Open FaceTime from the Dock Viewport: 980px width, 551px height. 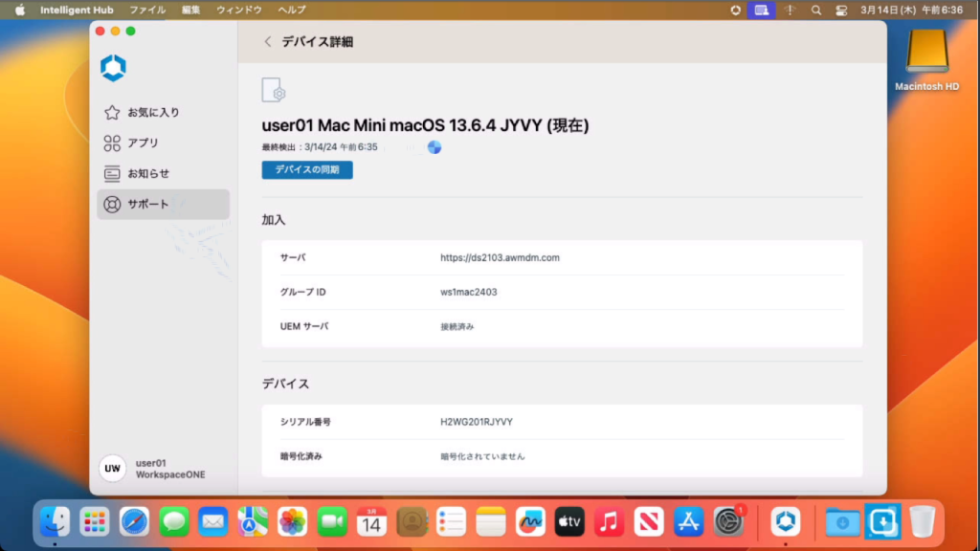(x=332, y=521)
